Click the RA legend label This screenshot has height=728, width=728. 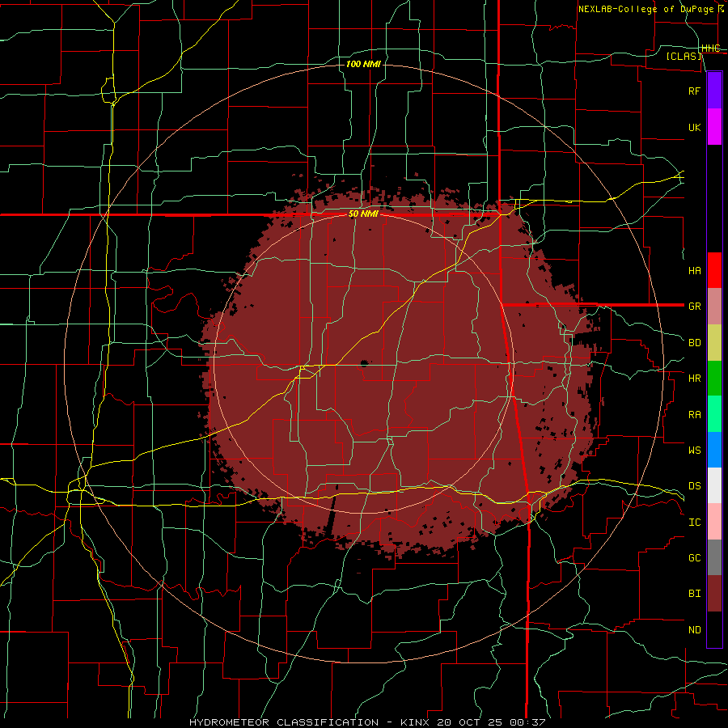(694, 415)
